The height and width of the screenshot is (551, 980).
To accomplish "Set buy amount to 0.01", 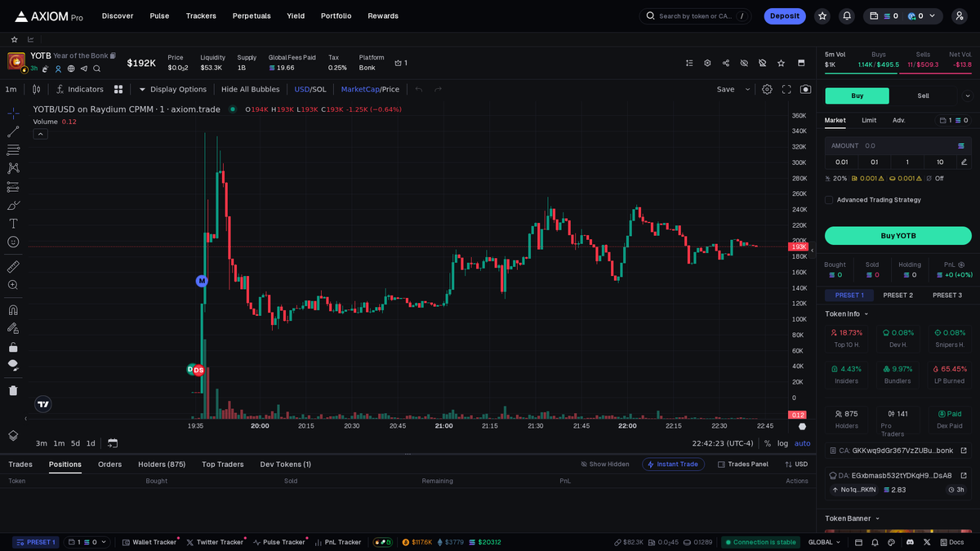I will 841,162.
